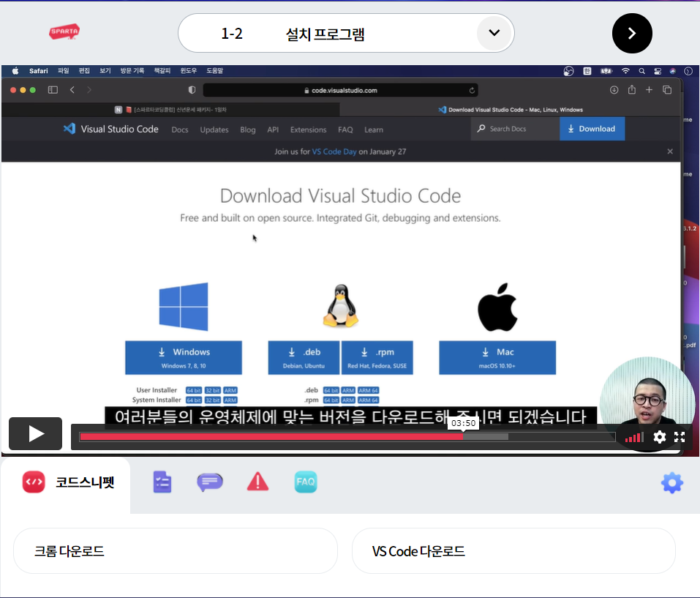Show Safari downloads icon
This screenshot has width=700, height=598.
click(614, 90)
